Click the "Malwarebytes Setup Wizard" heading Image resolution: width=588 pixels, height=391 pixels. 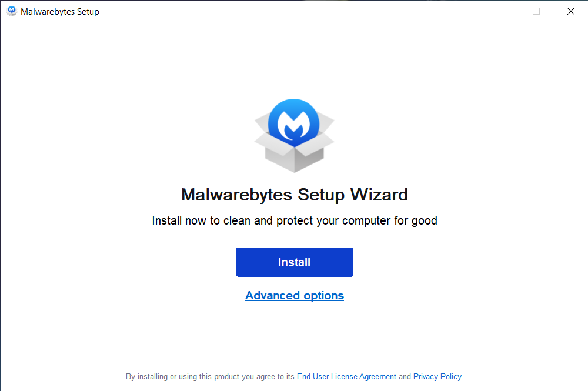coord(294,195)
